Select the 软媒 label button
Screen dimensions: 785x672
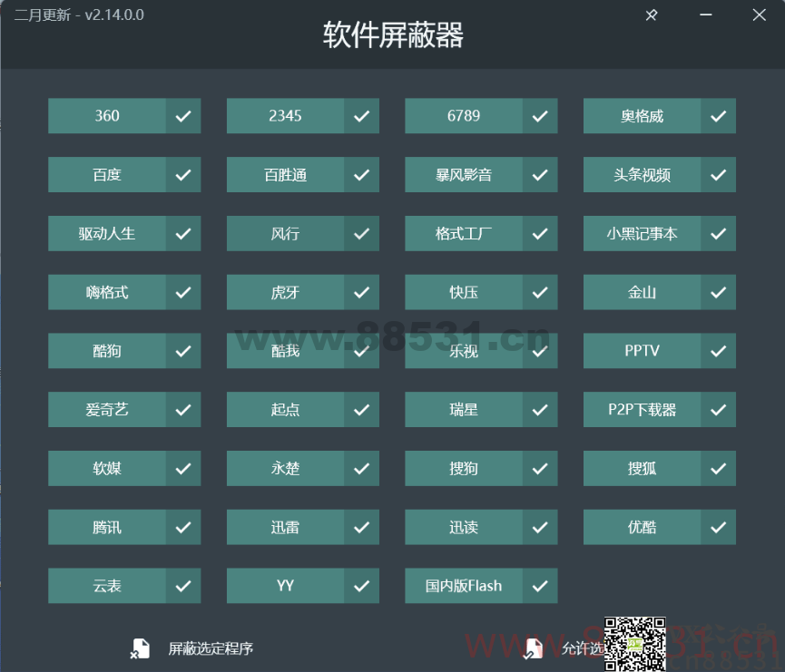point(107,468)
